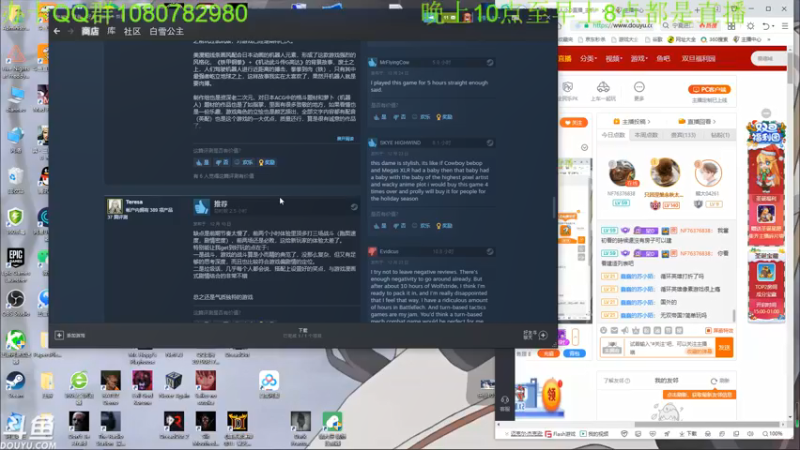Image resolution: width=800 pixels, height=450 pixels.
Task: Click the megaphone icon in the chat toolbar
Action: pyautogui.click(x=624, y=331)
